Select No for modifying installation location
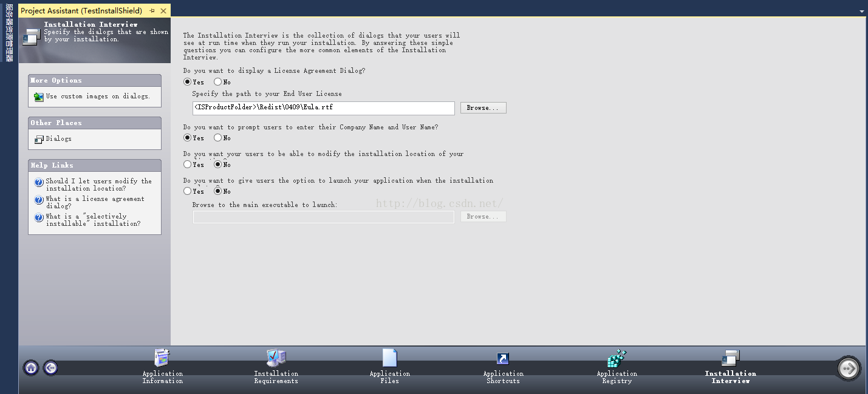The height and width of the screenshot is (394, 868). point(217,165)
